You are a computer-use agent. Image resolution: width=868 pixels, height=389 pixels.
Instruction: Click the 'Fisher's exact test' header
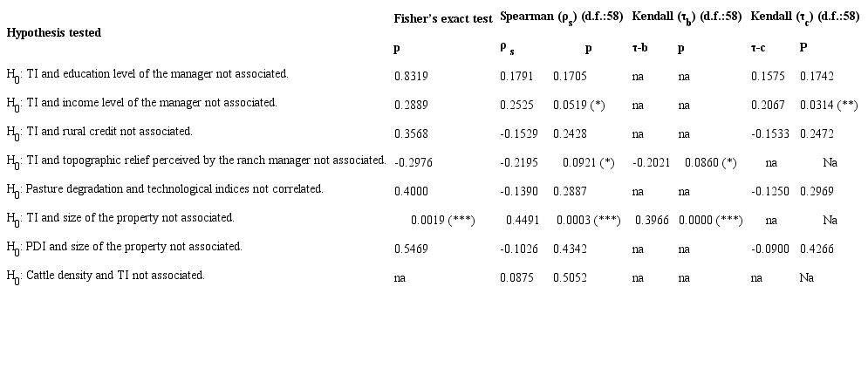click(x=442, y=17)
